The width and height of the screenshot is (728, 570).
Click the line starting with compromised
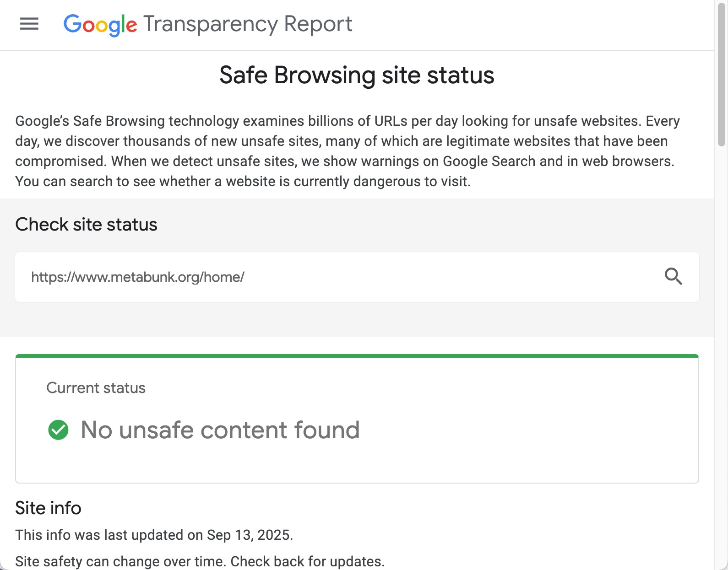click(x=344, y=161)
